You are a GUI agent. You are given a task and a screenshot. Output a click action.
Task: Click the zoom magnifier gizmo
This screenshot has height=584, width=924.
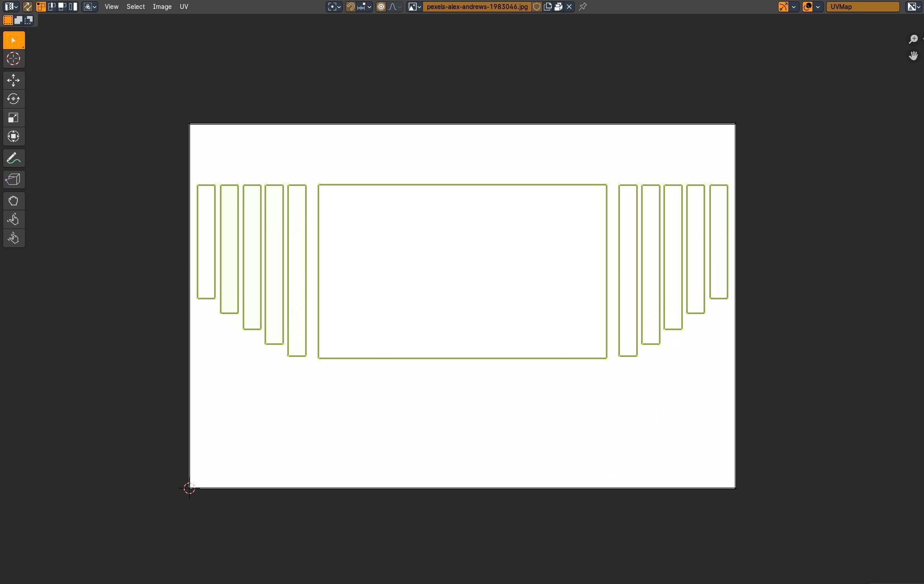(x=913, y=39)
